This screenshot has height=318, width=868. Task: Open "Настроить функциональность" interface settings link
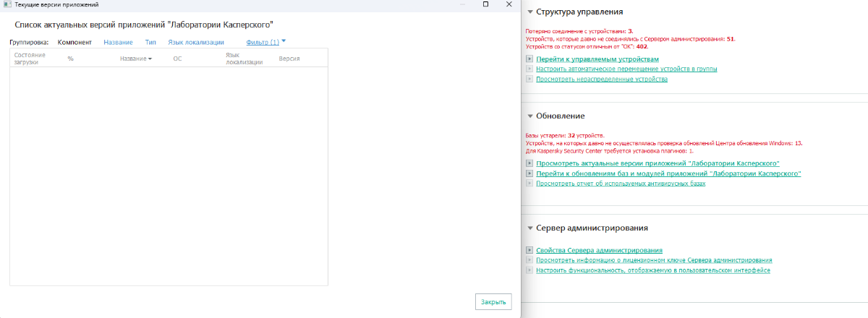pos(652,270)
